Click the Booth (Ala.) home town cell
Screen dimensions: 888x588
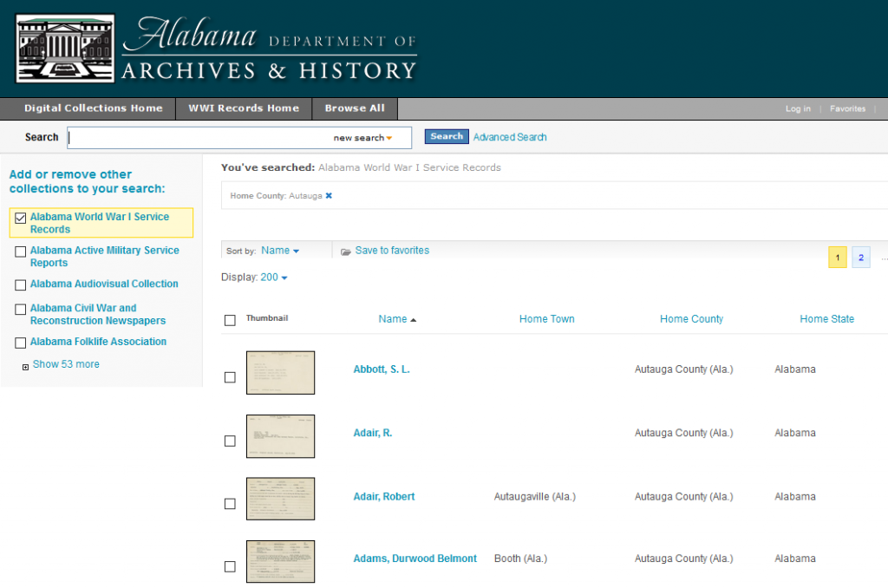pos(520,559)
